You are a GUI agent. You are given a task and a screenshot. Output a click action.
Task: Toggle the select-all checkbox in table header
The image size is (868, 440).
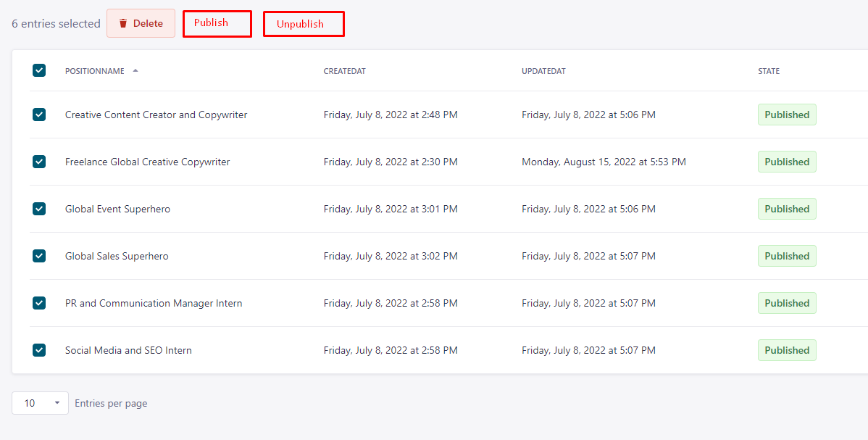[x=39, y=70]
